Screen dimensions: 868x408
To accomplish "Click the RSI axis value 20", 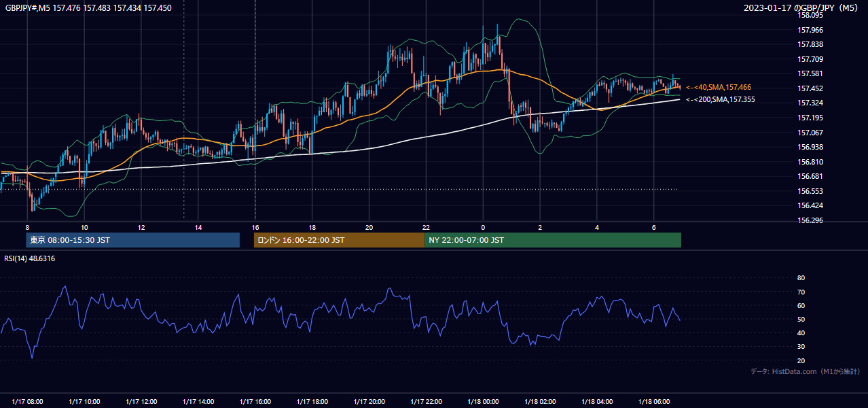I will tap(801, 360).
